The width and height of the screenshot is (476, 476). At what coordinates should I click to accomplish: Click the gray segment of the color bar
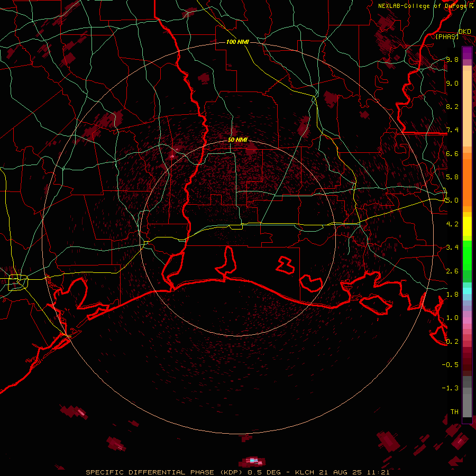[x=467, y=396]
